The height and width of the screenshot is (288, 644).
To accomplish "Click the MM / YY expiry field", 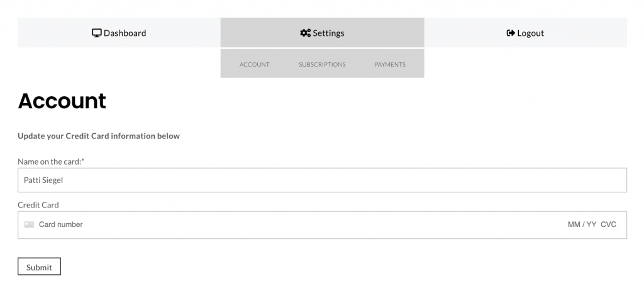I will [582, 224].
